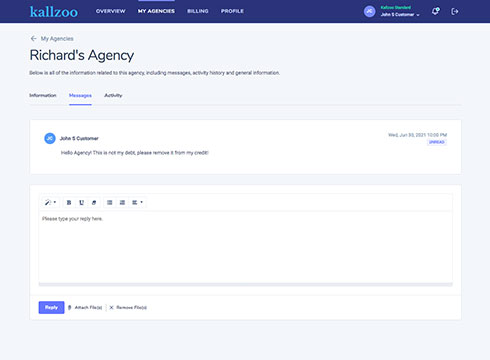490x360 pixels.
Task: Expand the John S Customer account menu
Action: click(400, 15)
